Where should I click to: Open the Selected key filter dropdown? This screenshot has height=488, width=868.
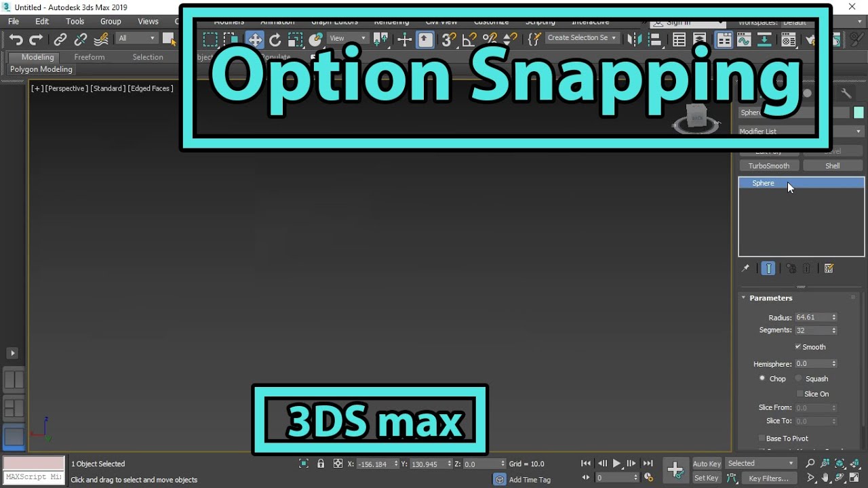(x=761, y=464)
